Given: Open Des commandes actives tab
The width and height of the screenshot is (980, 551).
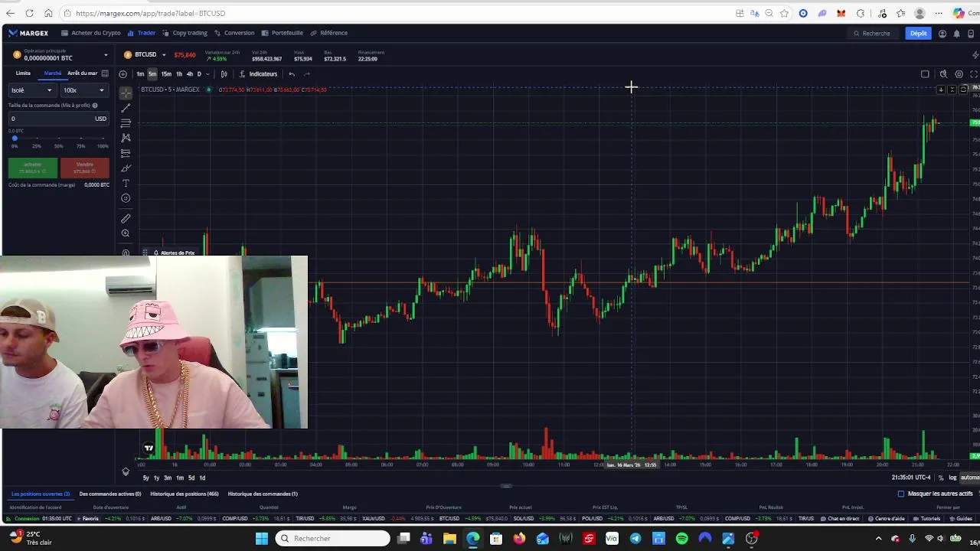Looking at the screenshot, I should click(110, 494).
